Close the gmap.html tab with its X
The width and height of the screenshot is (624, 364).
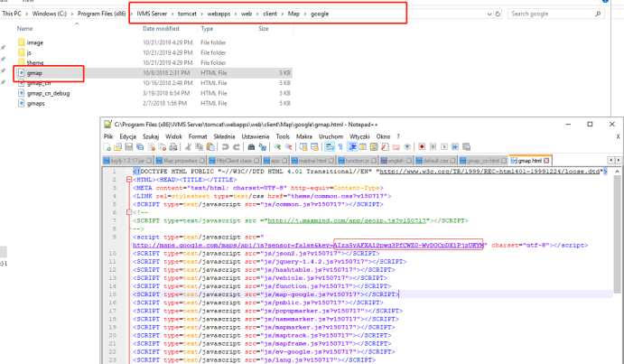click(546, 161)
